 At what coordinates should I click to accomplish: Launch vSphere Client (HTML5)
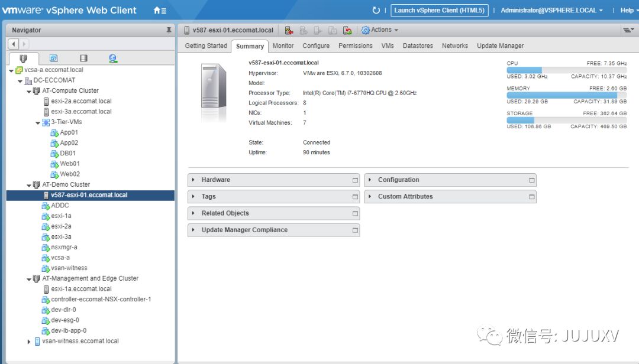pos(439,10)
